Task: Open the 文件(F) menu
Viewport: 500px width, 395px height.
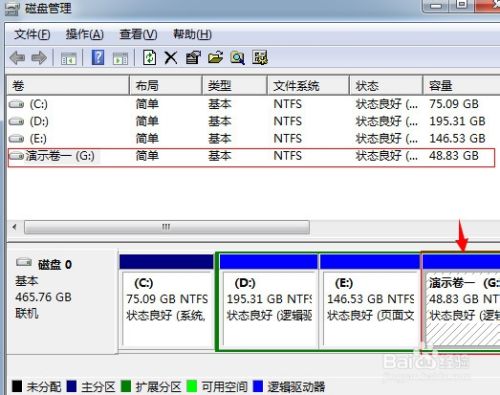Action: click(32, 34)
